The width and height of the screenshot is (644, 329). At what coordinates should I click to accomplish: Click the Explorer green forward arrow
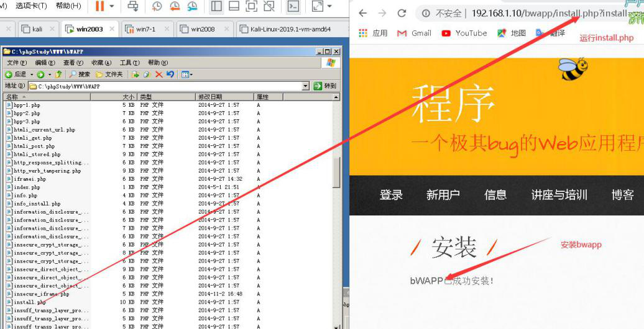40,74
